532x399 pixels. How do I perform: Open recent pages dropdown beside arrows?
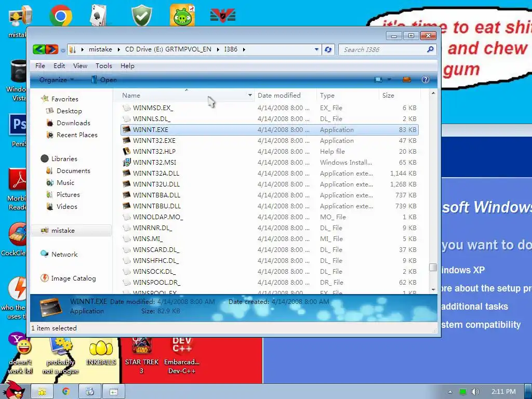tap(63, 50)
